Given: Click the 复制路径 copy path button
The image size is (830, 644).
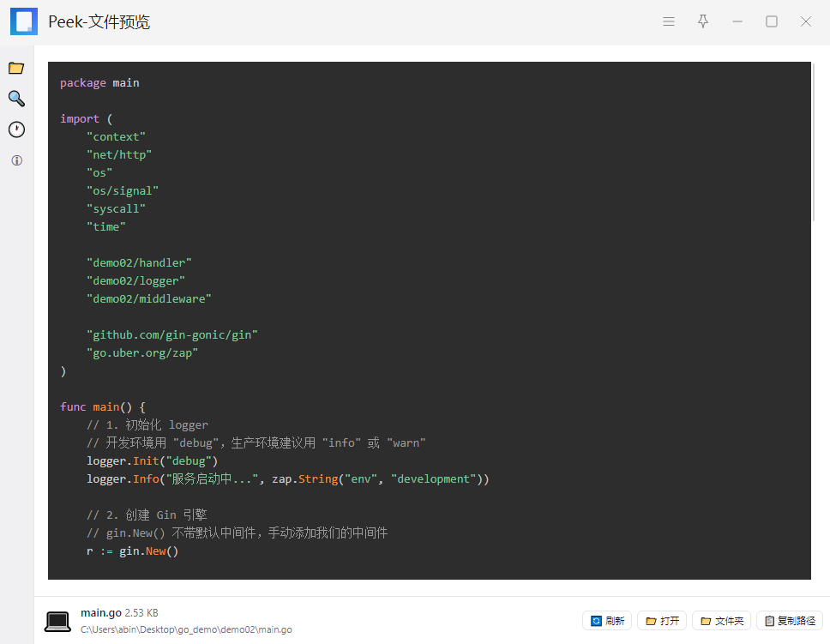Looking at the screenshot, I should 790,621.
